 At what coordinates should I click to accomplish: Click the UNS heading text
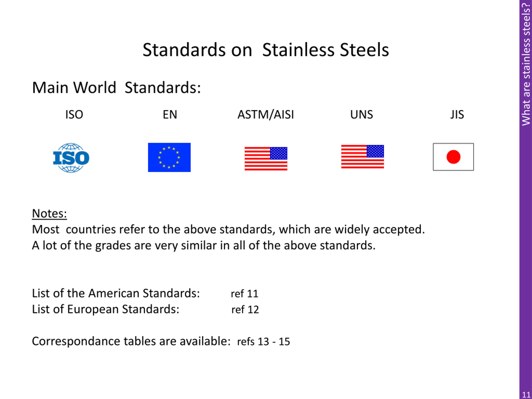click(361, 115)
